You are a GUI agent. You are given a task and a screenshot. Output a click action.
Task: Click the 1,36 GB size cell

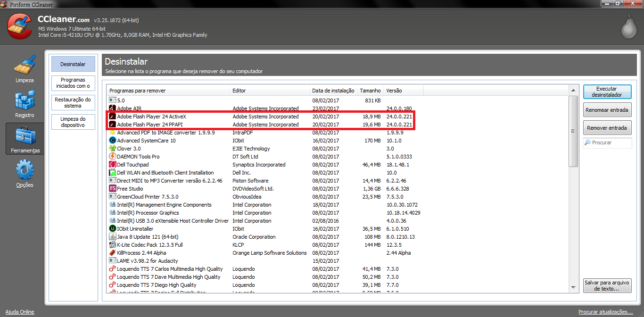[x=371, y=189]
